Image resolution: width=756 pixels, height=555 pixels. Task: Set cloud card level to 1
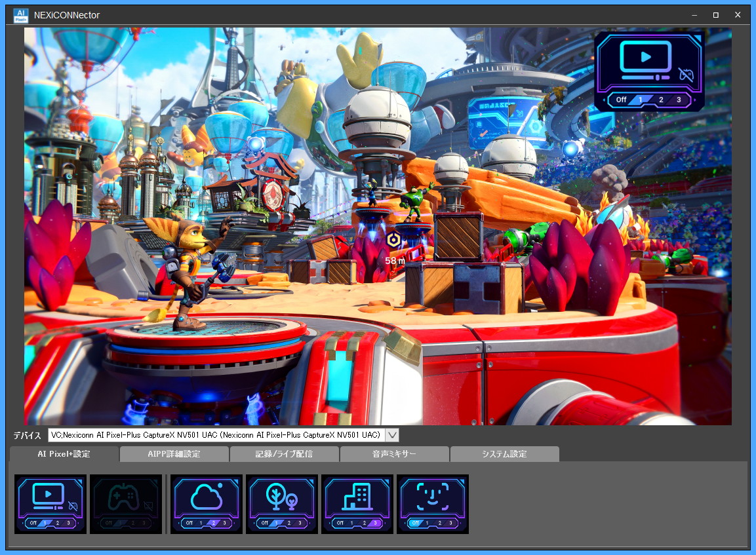201,523
